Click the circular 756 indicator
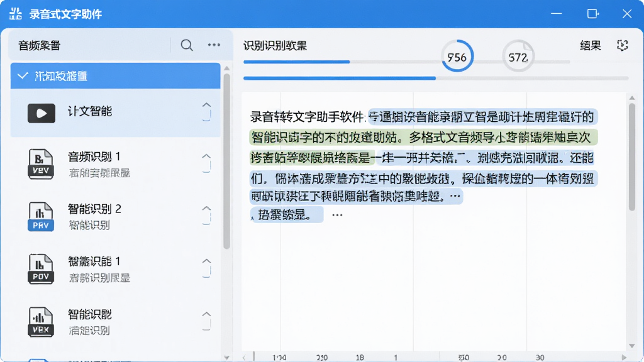 pyautogui.click(x=457, y=57)
